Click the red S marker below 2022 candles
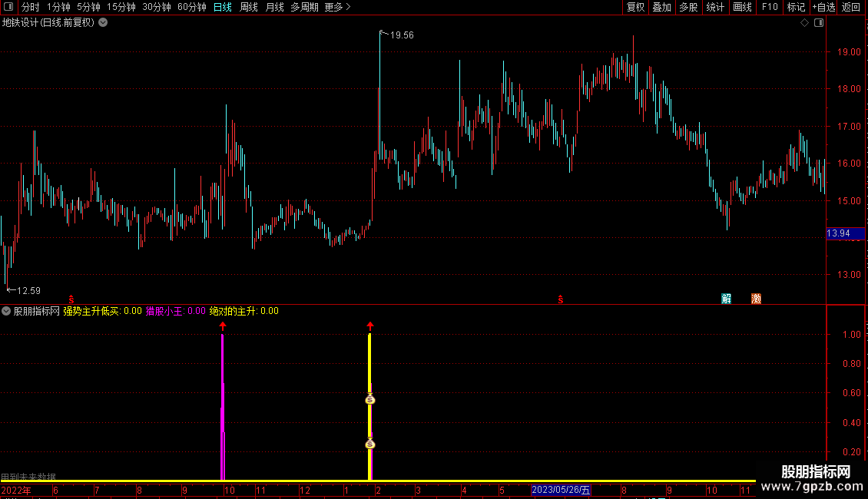This screenshot has height=499, width=868. pyautogui.click(x=71, y=299)
